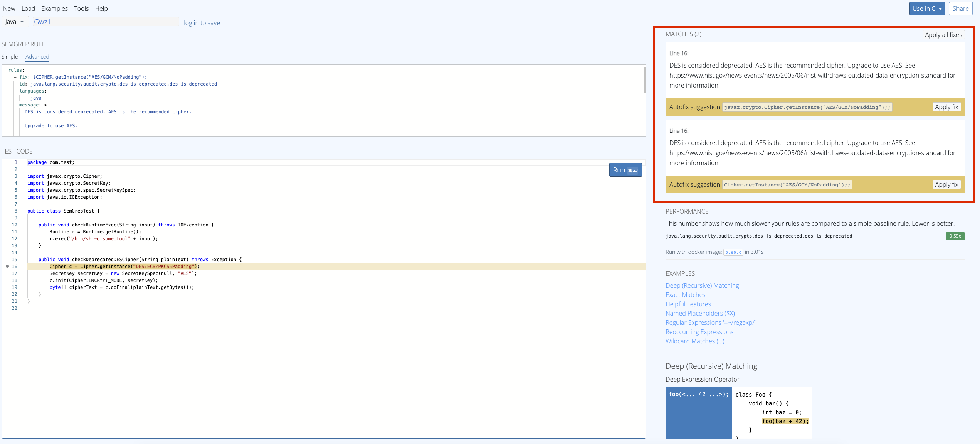
Task: Open the Examples menu
Action: (54, 8)
